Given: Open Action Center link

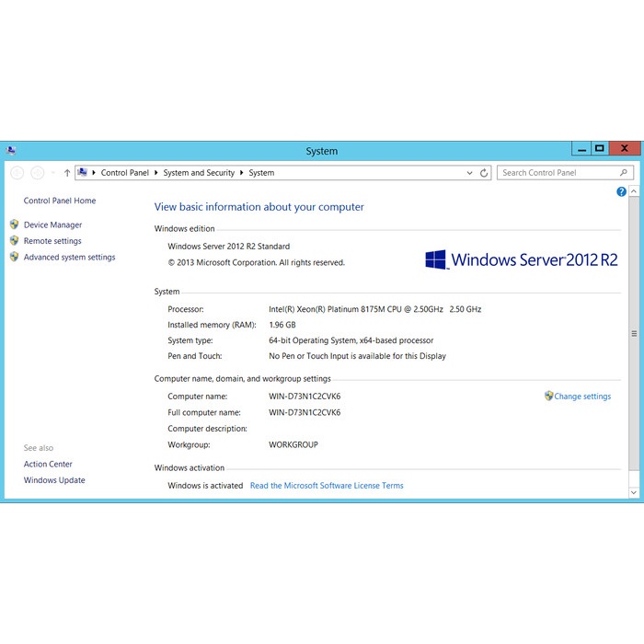Looking at the screenshot, I should coord(48,464).
